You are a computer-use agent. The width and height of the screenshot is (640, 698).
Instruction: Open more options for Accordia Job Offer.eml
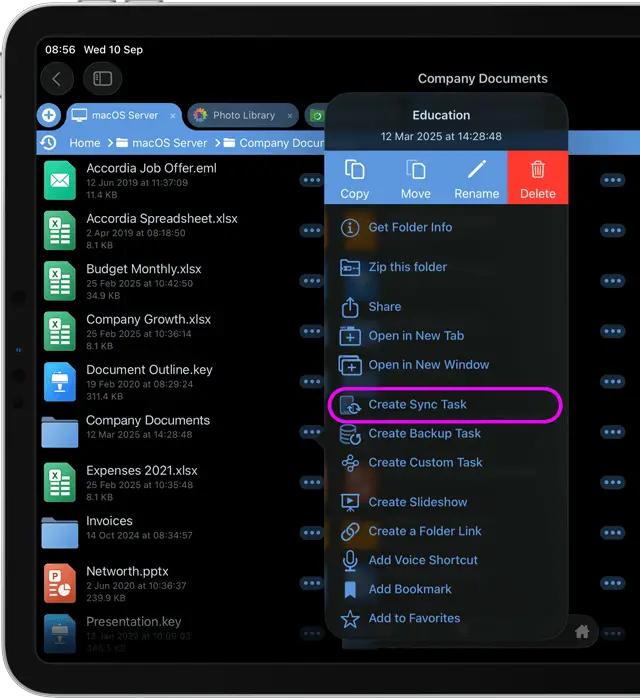[x=311, y=181]
